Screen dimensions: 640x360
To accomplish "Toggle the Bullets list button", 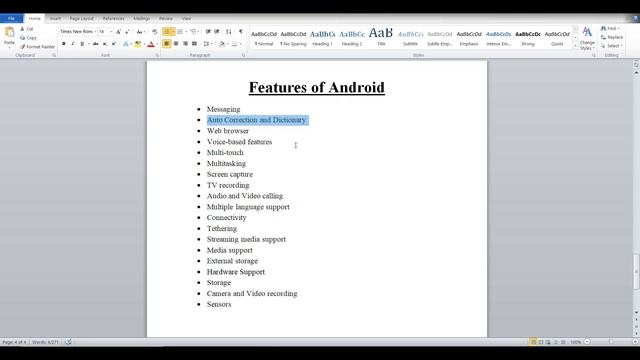I will 167,31.
